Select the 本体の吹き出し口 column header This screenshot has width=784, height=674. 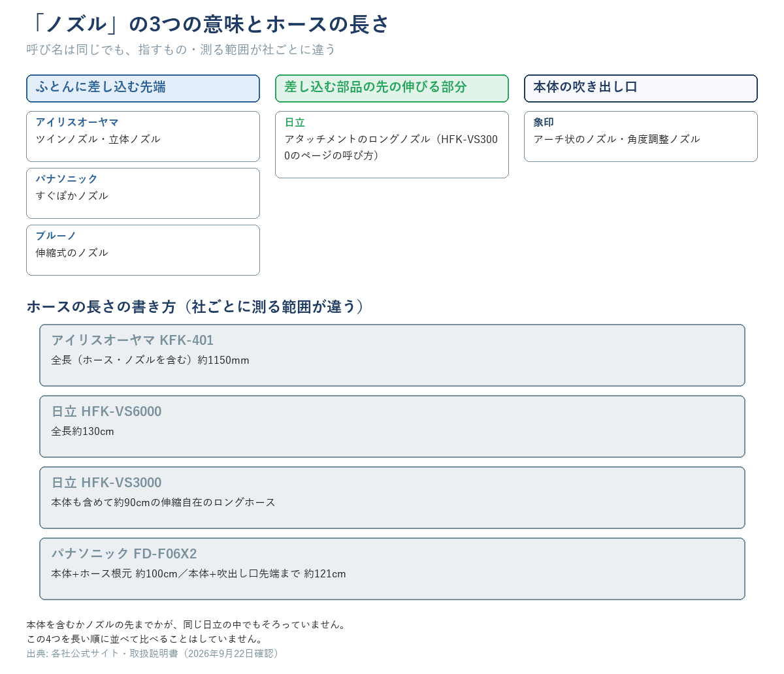click(x=641, y=88)
